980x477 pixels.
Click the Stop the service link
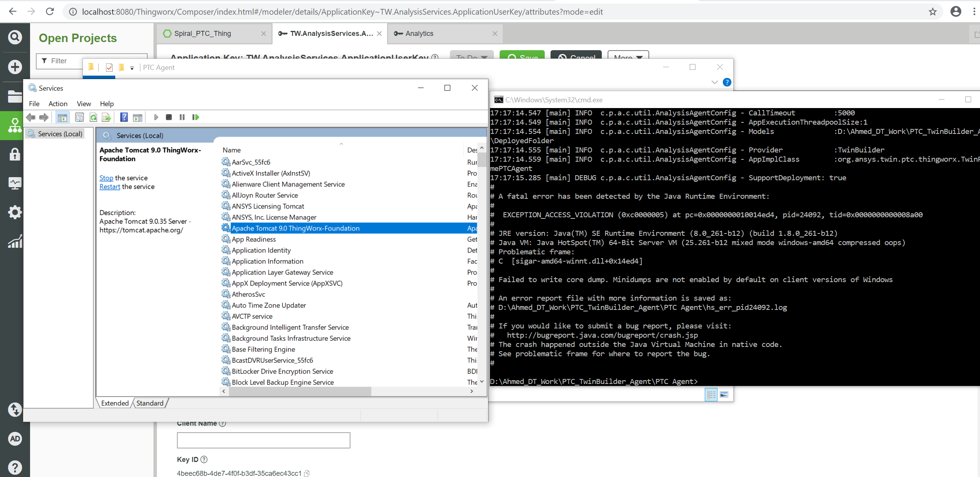tap(106, 178)
